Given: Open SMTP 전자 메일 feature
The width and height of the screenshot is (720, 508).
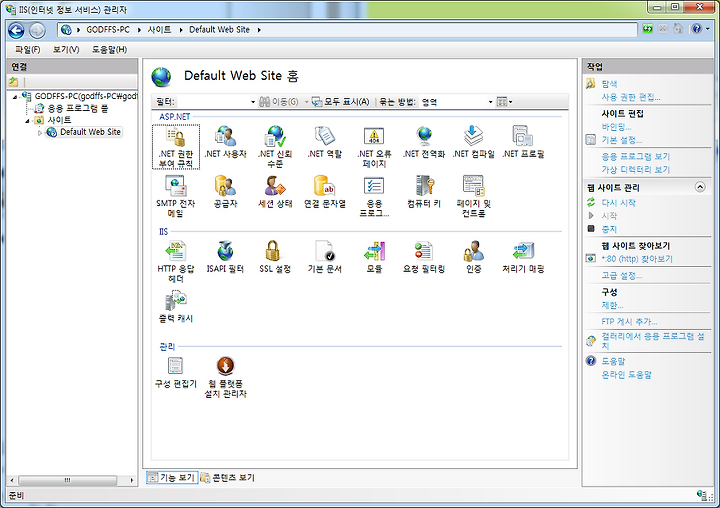Looking at the screenshot, I should click(x=176, y=196).
